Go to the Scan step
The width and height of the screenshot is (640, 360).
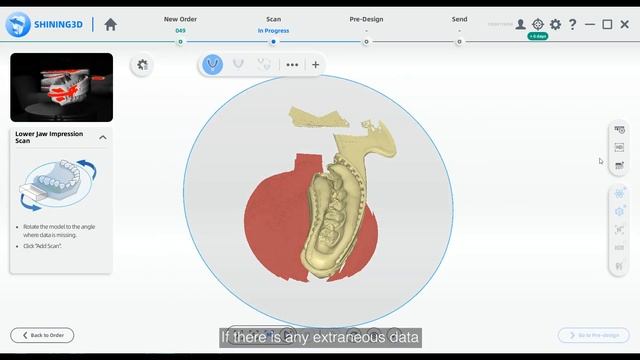pyautogui.click(x=273, y=19)
